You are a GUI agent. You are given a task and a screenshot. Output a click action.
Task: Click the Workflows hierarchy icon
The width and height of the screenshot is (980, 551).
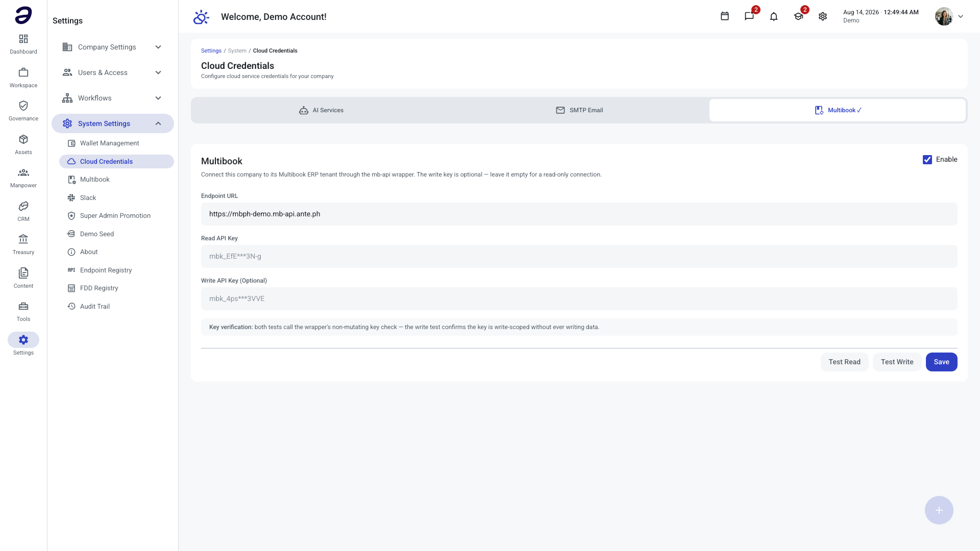[67, 98]
